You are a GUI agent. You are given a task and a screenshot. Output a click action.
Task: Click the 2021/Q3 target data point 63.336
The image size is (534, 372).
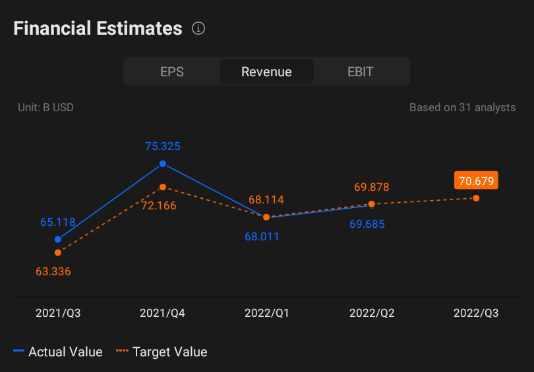58,253
